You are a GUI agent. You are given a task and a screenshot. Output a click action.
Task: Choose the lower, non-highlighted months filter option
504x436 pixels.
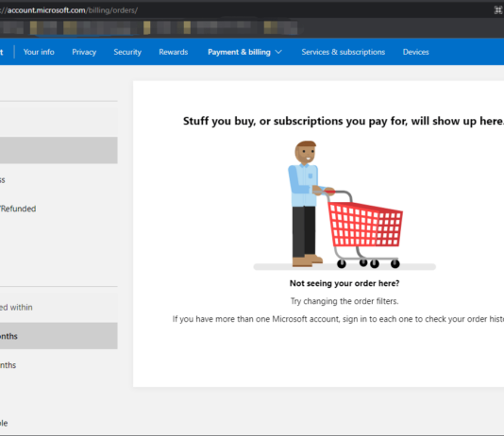point(8,365)
